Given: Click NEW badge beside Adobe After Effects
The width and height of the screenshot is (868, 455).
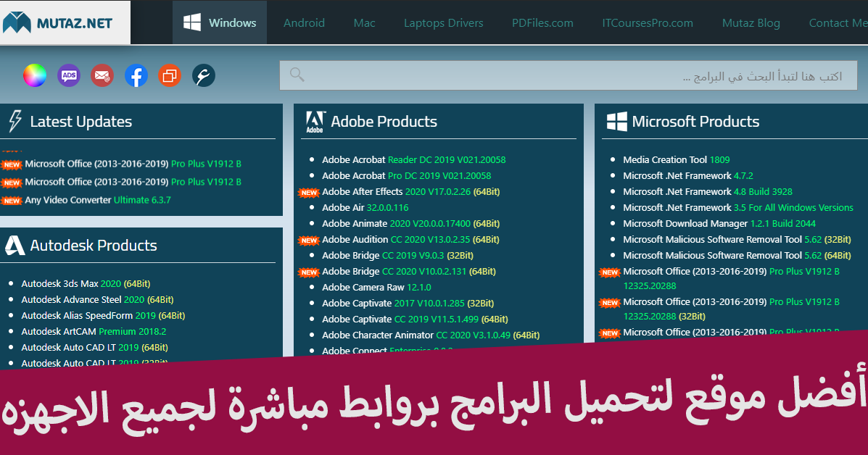Looking at the screenshot, I should pos(309,193).
